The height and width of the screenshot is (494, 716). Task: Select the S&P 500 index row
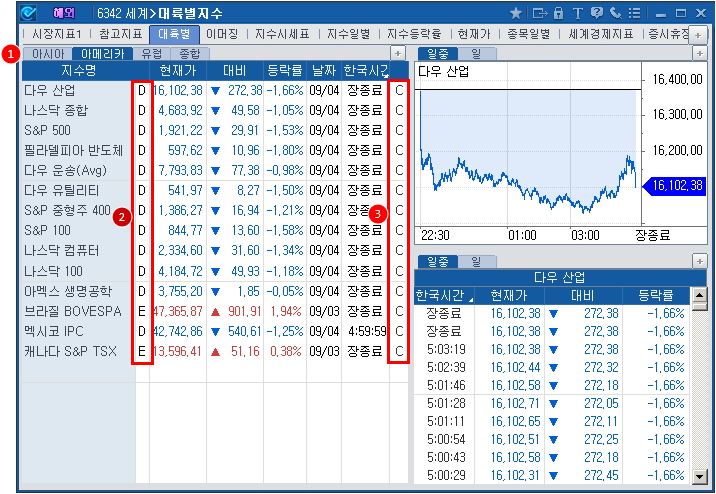tap(215, 131)
